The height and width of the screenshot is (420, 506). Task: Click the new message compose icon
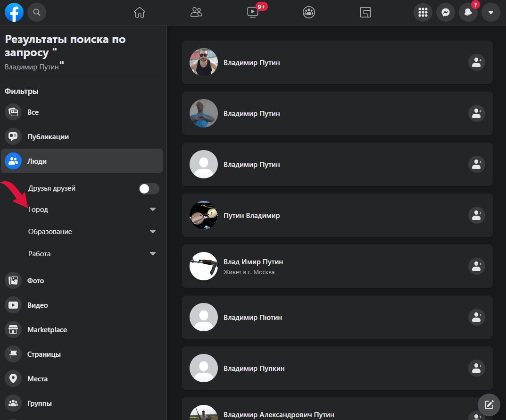coord(489,404)
